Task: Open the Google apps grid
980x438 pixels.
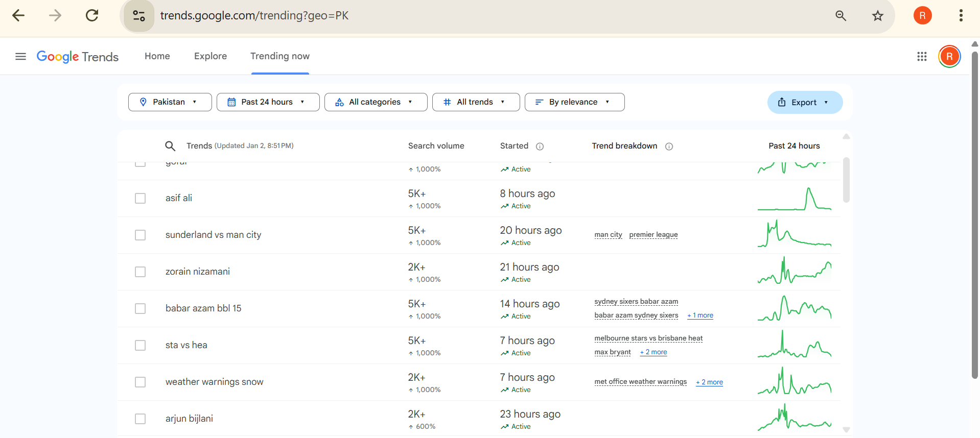Action: pos(922,56)
